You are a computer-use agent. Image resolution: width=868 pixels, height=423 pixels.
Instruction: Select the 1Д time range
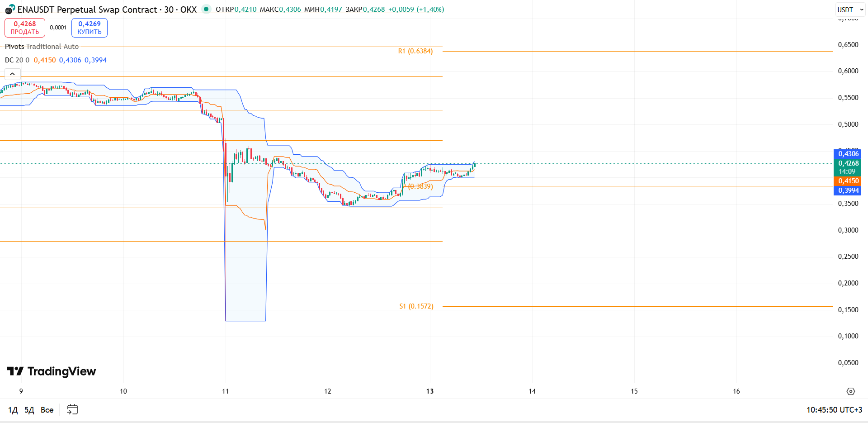tap(13, 410)
